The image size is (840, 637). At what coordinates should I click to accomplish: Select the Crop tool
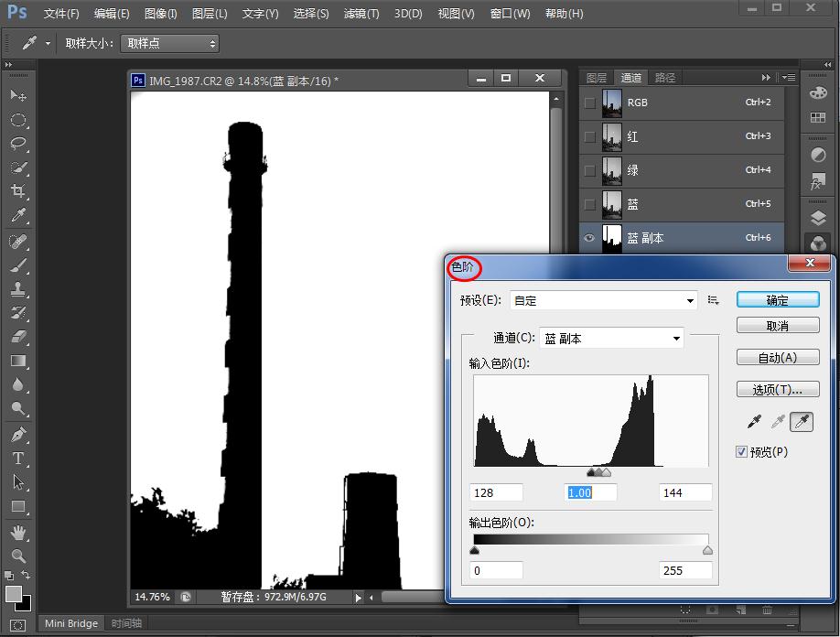pyautogui.click(x=17, y=191)
